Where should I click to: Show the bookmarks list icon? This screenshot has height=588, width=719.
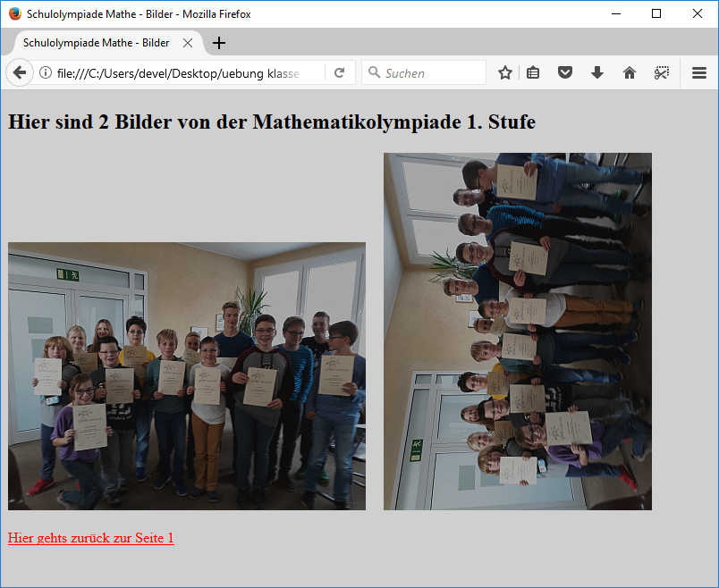(533, 73)
